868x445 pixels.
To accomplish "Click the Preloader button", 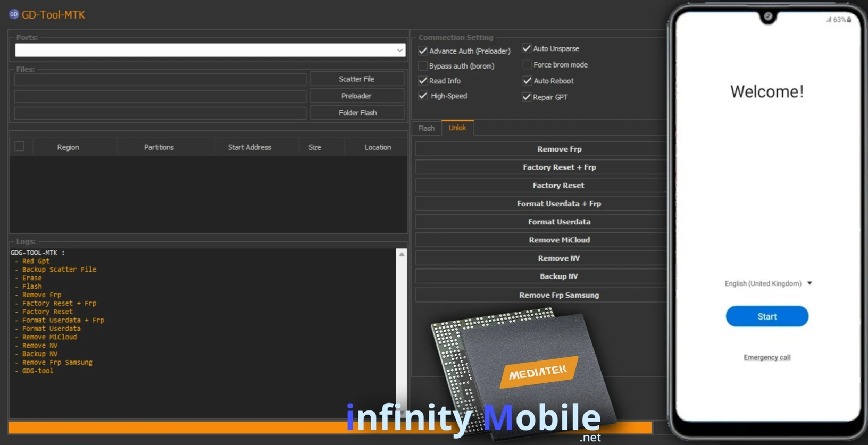I will coord(357,96).
